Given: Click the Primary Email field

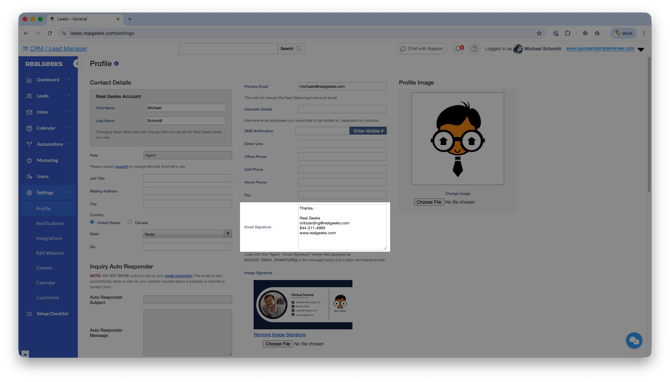Looking at the screenshot, I should coord(342,87).
